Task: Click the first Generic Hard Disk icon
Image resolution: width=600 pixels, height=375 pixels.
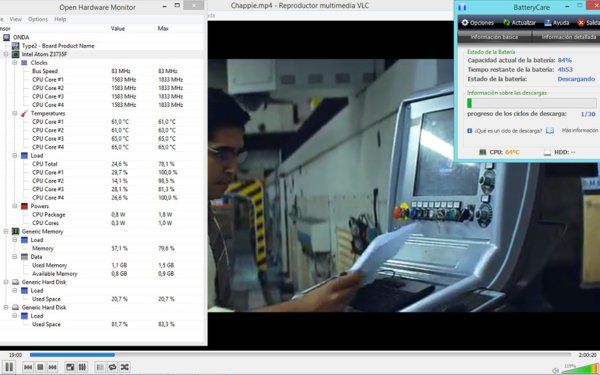Action: (15, 282)
